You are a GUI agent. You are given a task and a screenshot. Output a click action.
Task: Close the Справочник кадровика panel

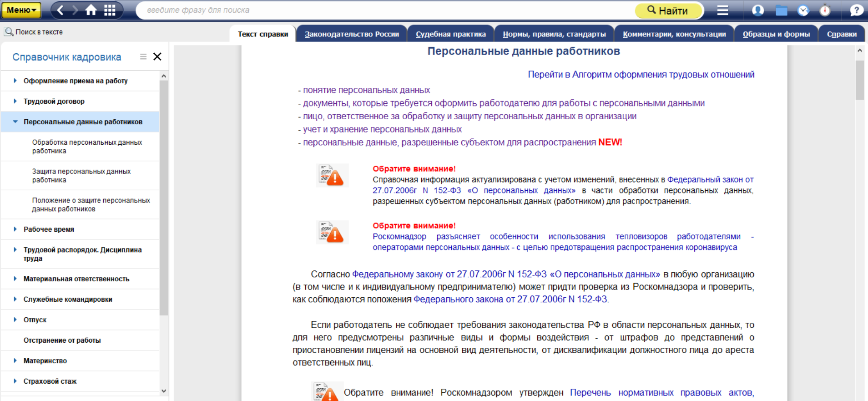tap(157, 56)
